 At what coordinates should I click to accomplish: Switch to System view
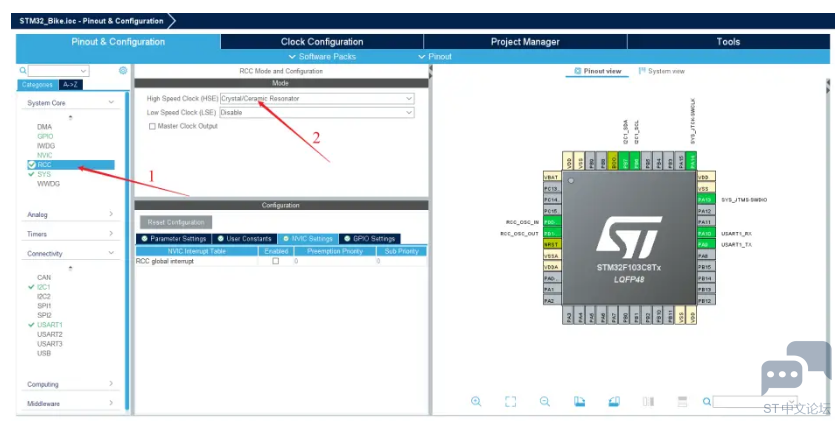click(x=662, y=71)
